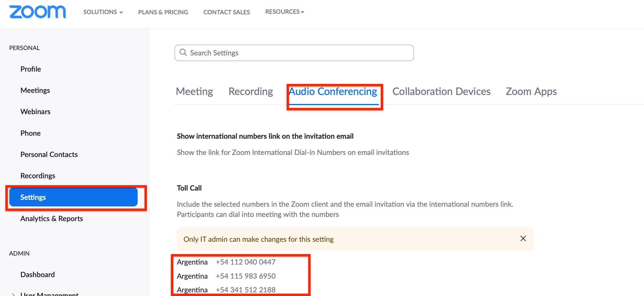Go to Meetings in the sidebar
Image resolution: width=644 pixels, height=296 pixels.
pyautogui.click(x=35, y=90)
